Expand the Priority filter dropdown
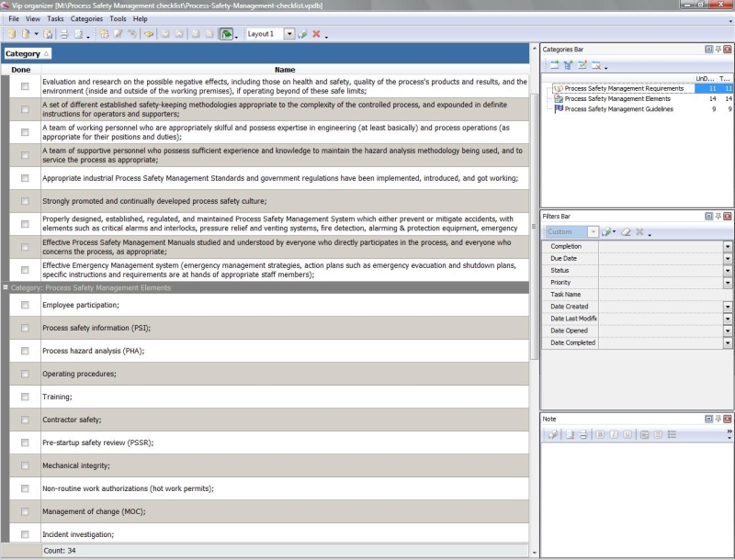The image size is (735, 560). point(728,283)
